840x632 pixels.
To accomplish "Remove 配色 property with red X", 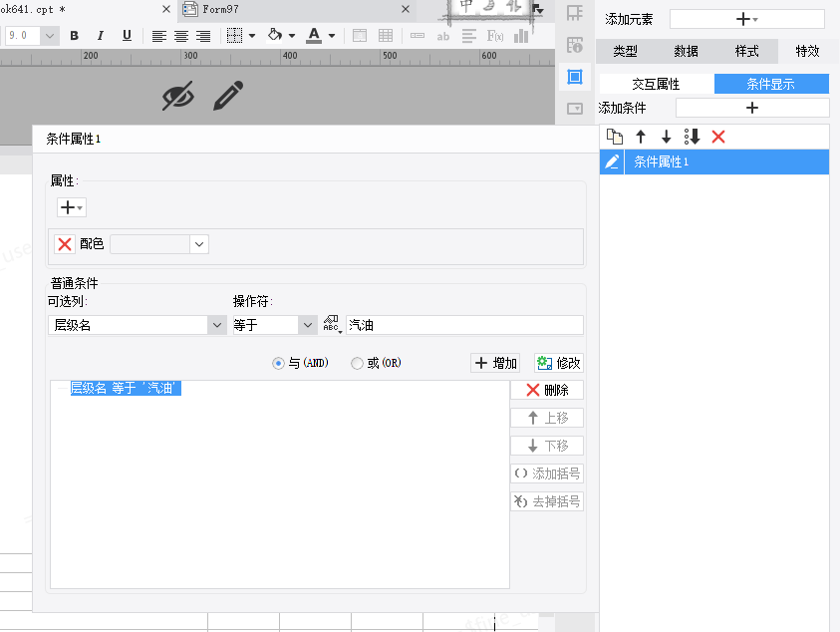I will coord(65,244).
